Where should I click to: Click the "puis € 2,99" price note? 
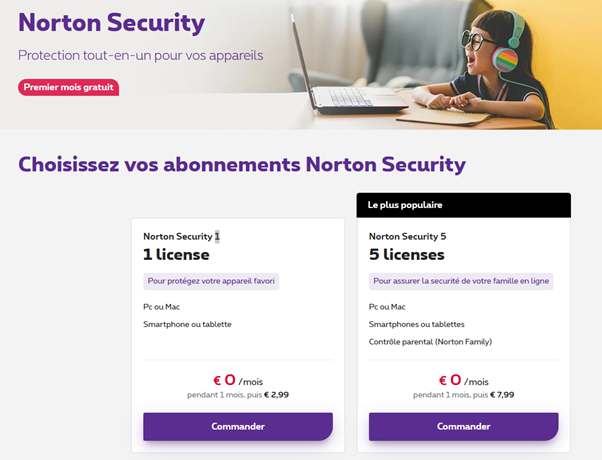click(268, 395)
